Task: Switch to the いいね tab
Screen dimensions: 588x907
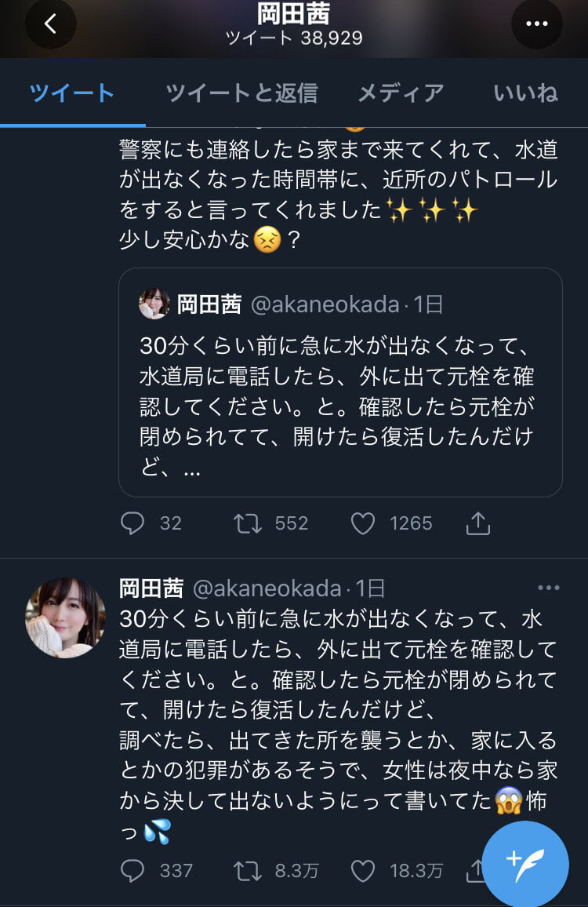Action: (525, 93)
